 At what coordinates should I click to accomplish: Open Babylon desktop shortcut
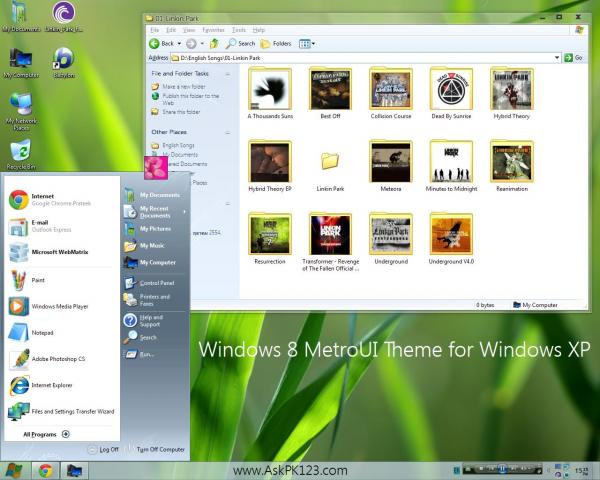point(64,63)
